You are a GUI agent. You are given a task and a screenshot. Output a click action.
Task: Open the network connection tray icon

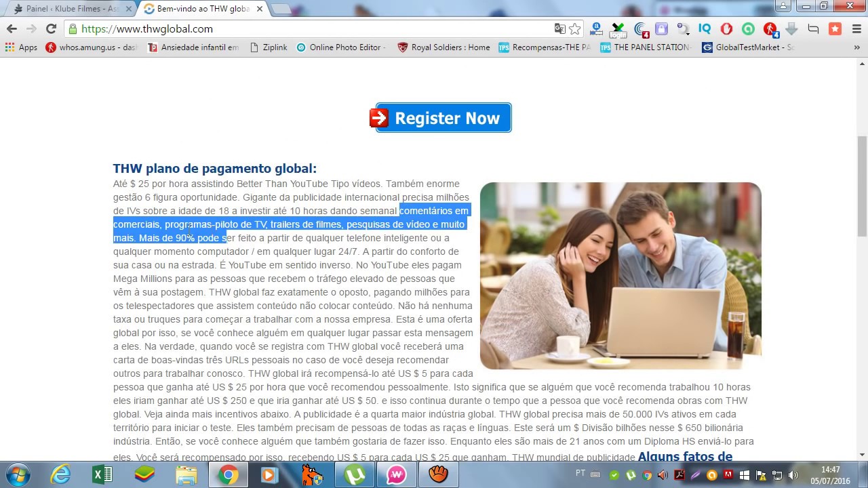click(x=777, y=474)
